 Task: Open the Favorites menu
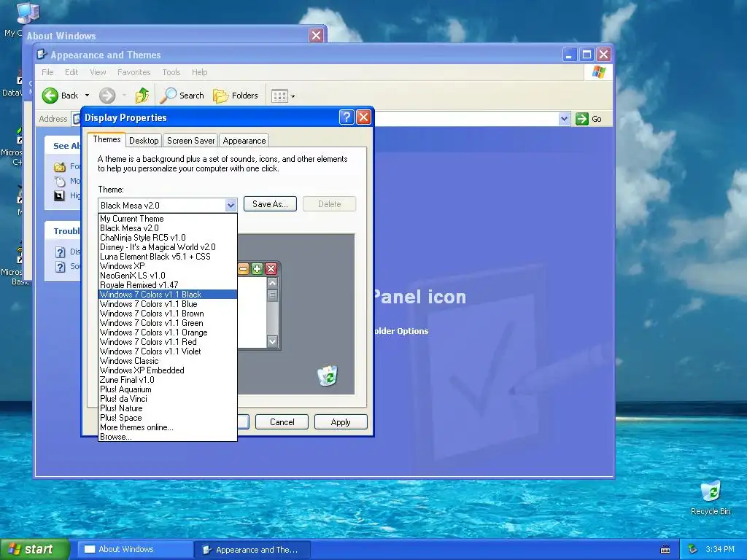[134, 72]
